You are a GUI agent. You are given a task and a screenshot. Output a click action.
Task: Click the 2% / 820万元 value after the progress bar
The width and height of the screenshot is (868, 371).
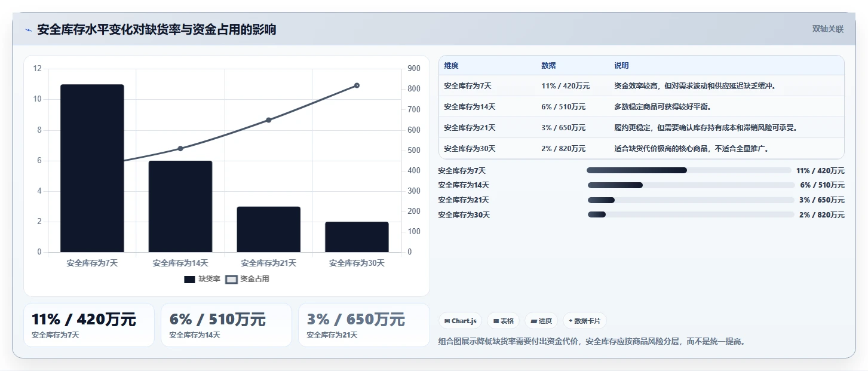tap(823, 214)
